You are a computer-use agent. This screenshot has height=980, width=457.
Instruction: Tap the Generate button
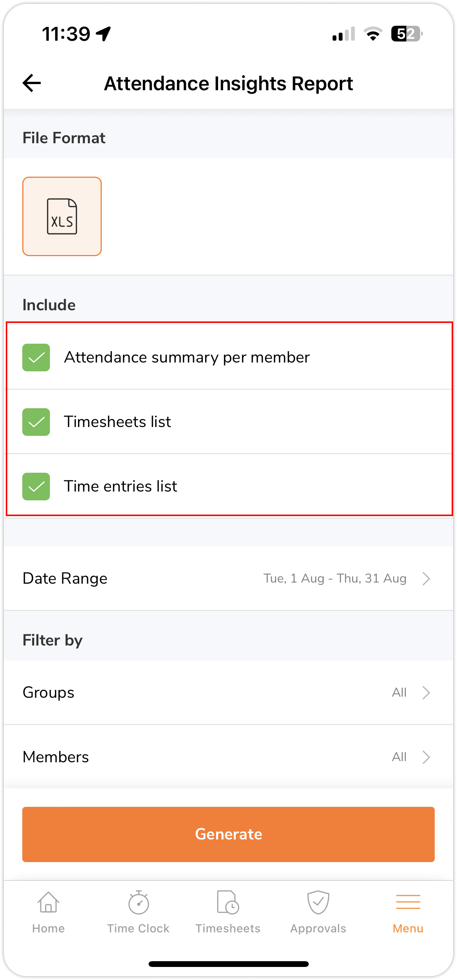[228, 834]
